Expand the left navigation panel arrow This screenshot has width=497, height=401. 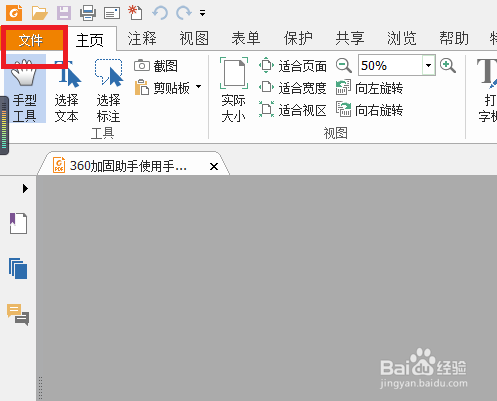pos(25,189)
